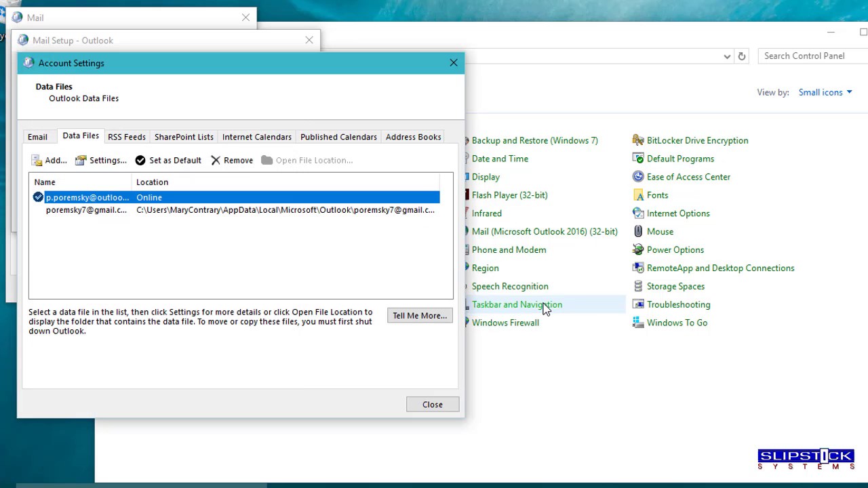The width and height of the screenshot is (868, 488).
Task: Open Flash Player (32-bit) settings
Action: (x=510, y=195)
